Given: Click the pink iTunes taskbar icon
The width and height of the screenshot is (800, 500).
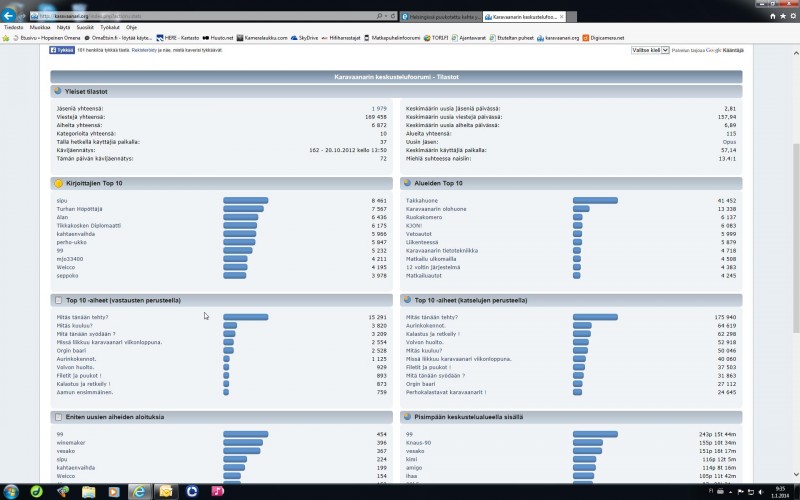Looking at the screenshot, I should pyautogui.click(x=217, y=491).
